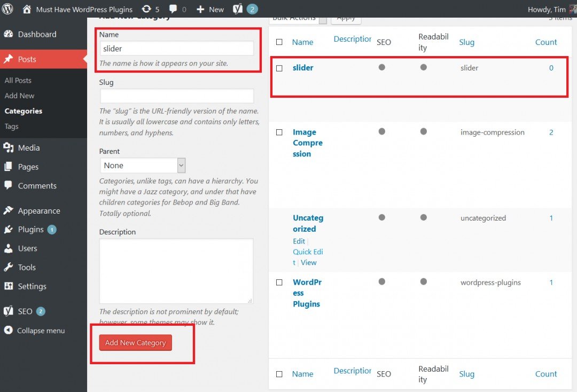Sort by Slug column header
The image size is (577, 392).
click(x=466, y=42)
